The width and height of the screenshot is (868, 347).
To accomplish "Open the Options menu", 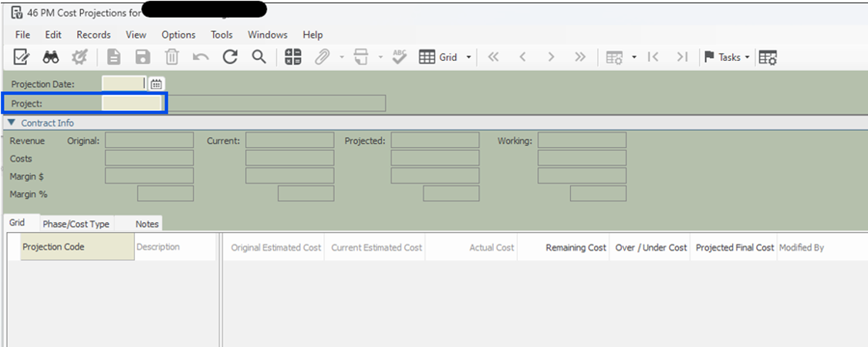I will pyautogui.click(x=178, y=35).
